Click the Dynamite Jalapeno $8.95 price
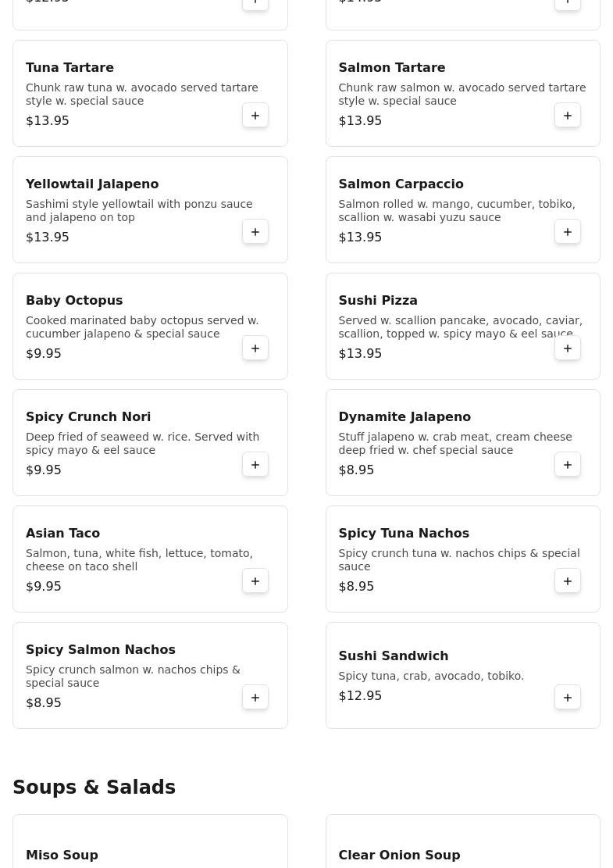This screenshot has width=613, height=868. pyautogui.click(x=356, y=470)
